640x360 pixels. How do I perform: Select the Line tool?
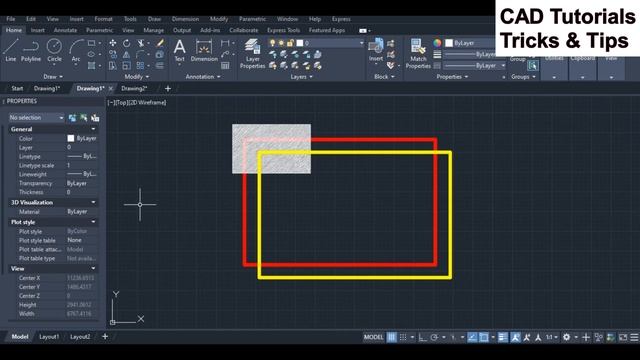click(11, 50)
